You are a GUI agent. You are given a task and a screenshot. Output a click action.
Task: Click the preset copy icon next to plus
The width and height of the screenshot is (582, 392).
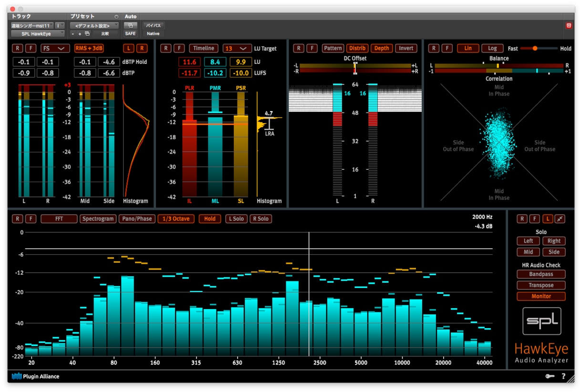pos(87,34)
